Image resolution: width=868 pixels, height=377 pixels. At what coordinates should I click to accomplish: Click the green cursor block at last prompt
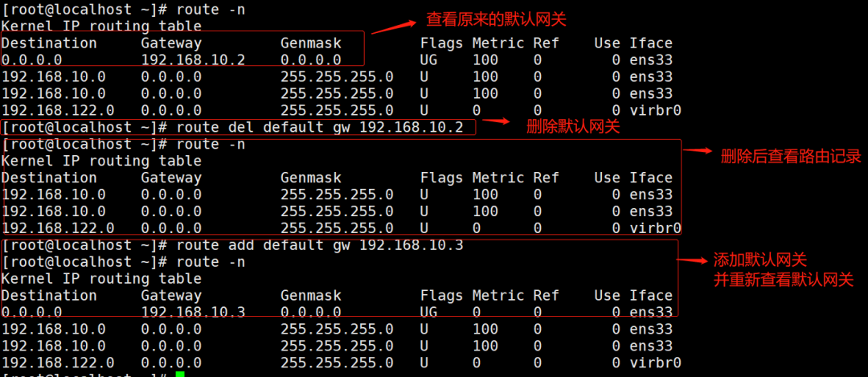(179, 375)
